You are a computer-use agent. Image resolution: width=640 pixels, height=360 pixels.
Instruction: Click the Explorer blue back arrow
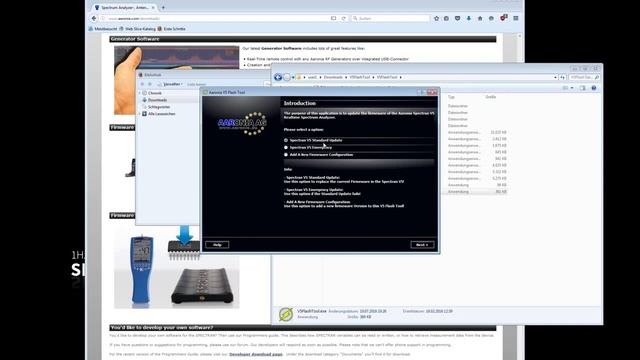(x=278, y=77)
